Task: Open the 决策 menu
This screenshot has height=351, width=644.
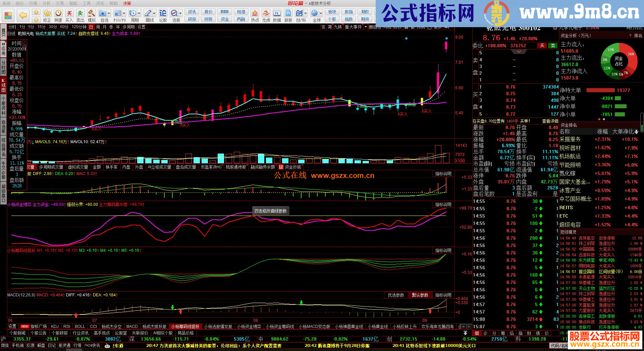Action: tap(127, 3)
